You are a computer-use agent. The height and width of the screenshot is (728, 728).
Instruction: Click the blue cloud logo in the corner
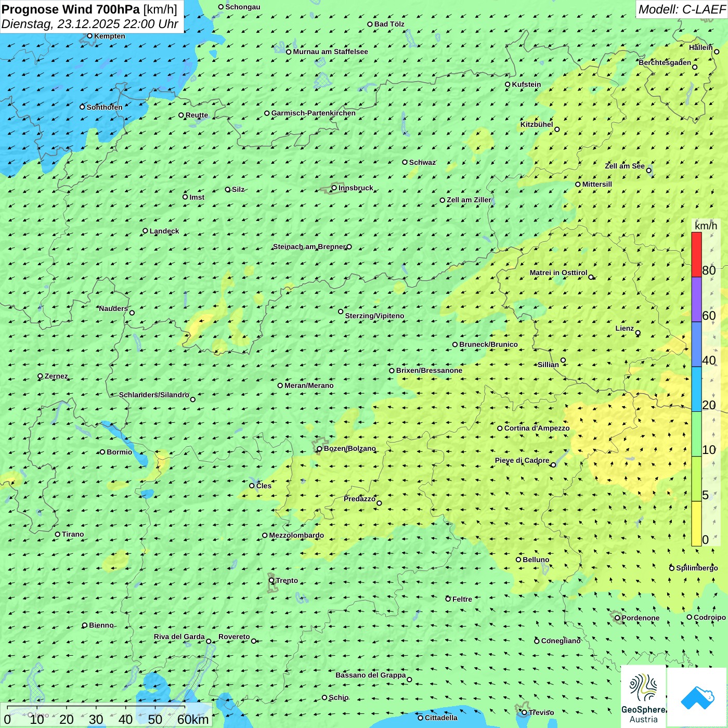tap(697, 697)
